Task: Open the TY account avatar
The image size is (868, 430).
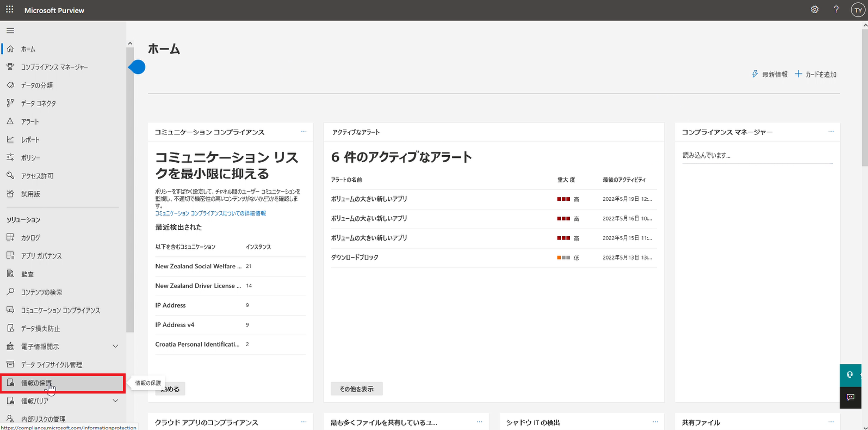Action: tap(858, 10)
